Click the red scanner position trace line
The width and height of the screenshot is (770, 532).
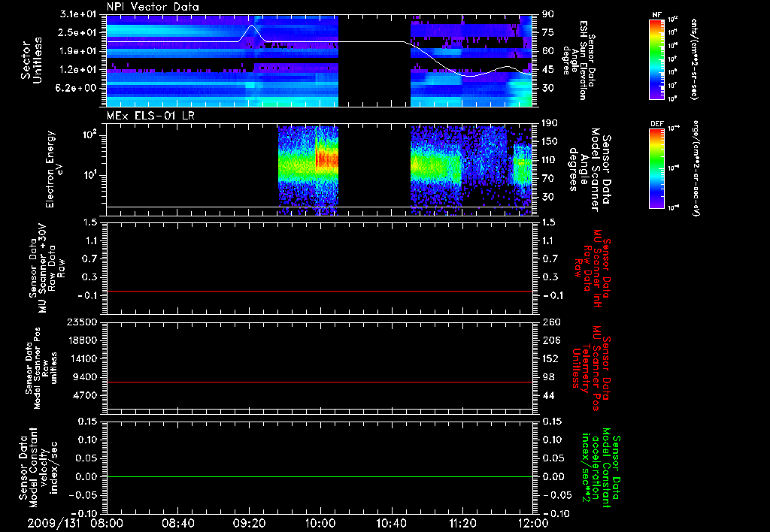pyautogui.click(x=319, y=382)
